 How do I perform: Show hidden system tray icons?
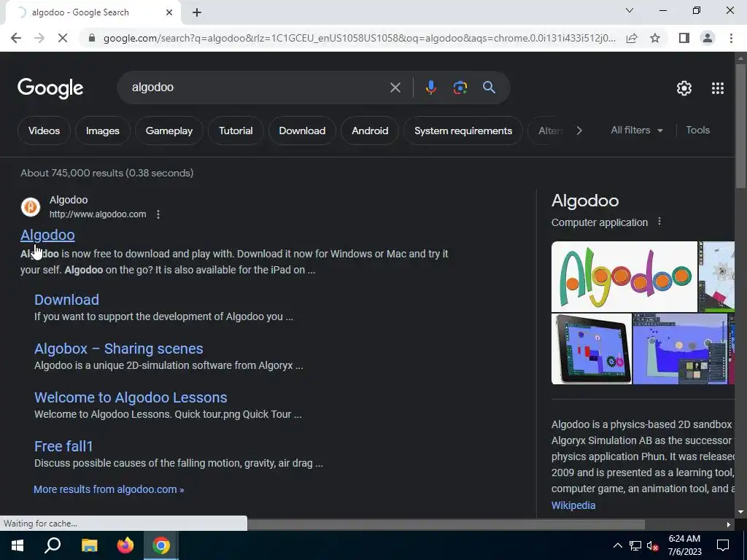pos(617,545)
